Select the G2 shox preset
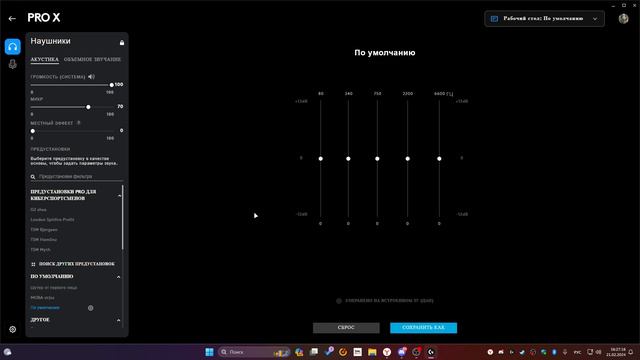 (38, 210)
